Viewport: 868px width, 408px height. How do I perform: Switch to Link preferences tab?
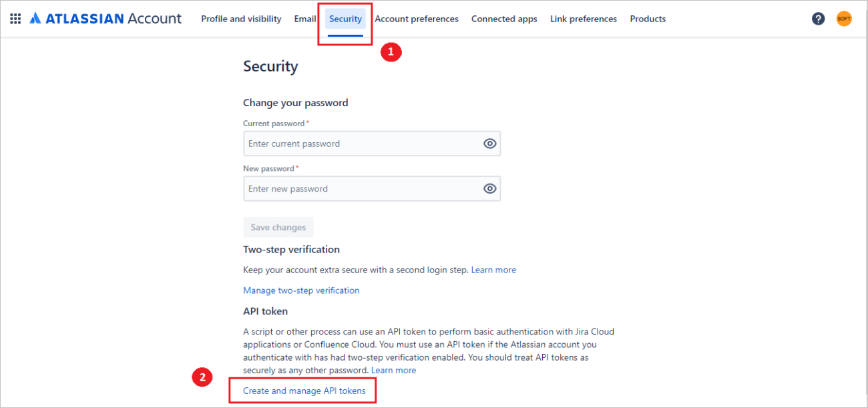click(x=584, y=19)
